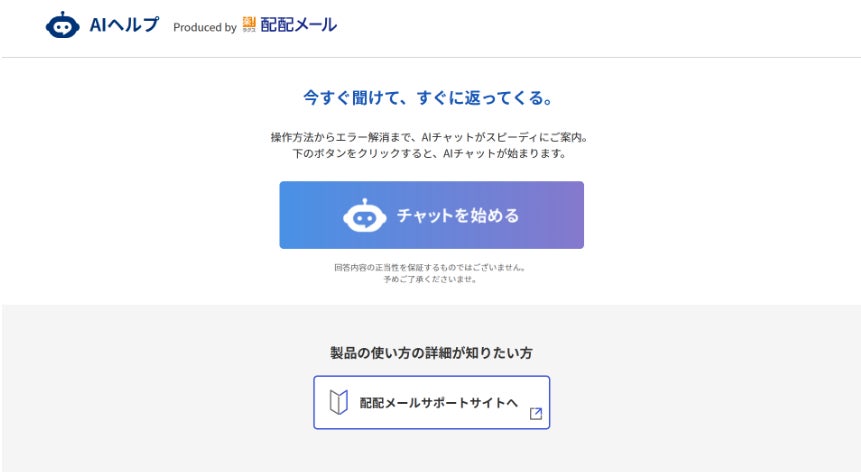Click 配配メールサポートサイトへ label text
The width and height of the screenshot is (861, 472).
tap(439, 403)
